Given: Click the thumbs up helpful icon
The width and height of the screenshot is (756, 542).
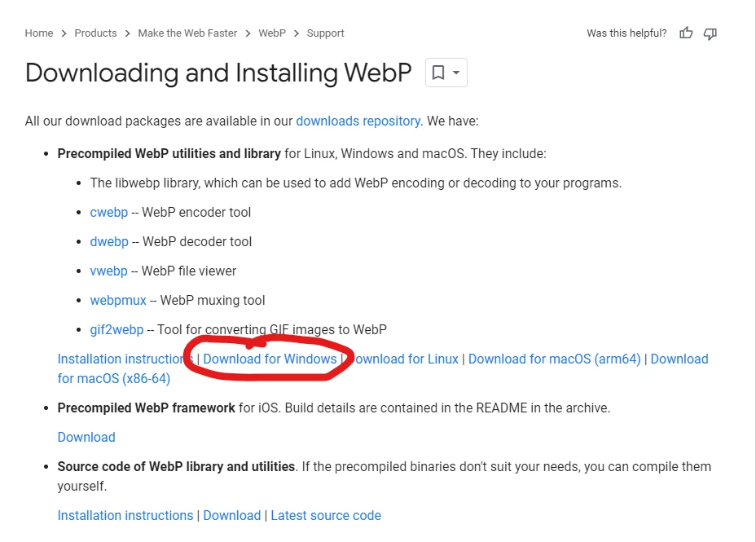Looking at the screenshot, I should (x=686, y=33).
